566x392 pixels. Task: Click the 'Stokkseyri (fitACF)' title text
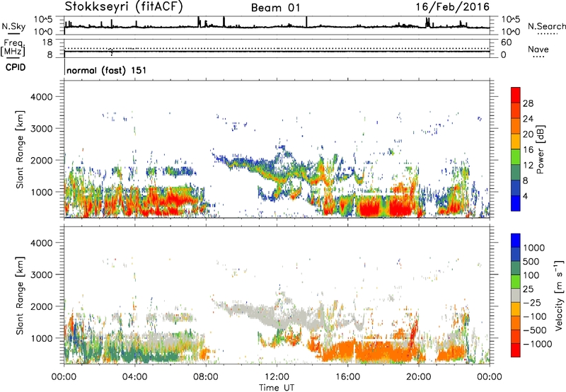tap(124, 6)
